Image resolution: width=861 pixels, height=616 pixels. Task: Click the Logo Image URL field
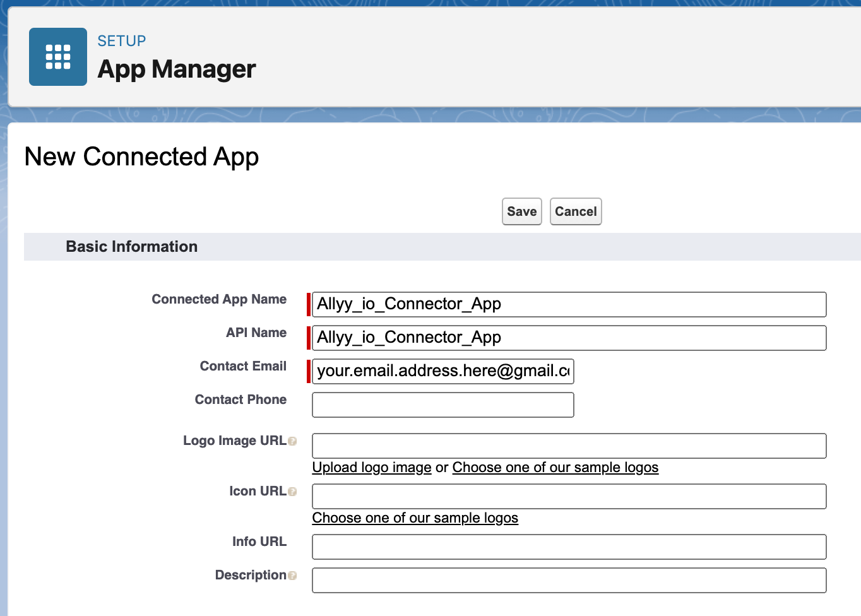pyautogui.click(x=568, y=446)
